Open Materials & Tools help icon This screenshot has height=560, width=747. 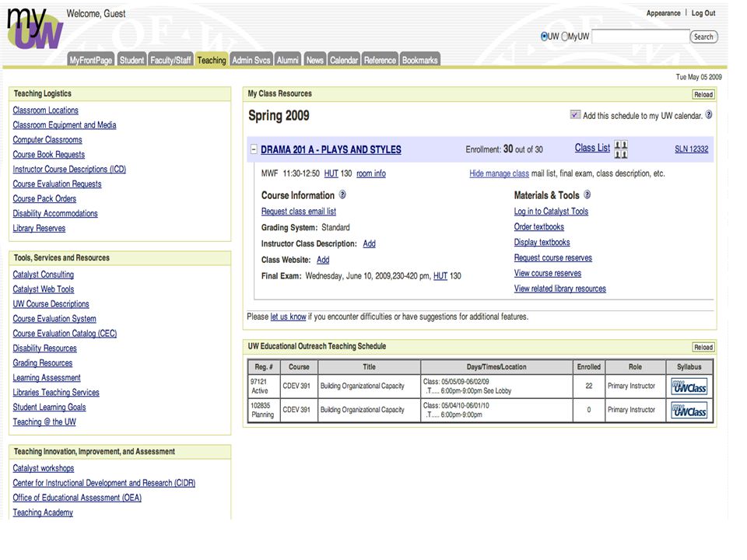587,194
